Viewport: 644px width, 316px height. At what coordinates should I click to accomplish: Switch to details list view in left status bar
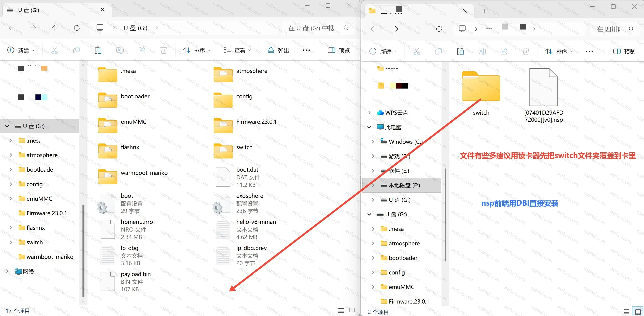pos(341,311)
